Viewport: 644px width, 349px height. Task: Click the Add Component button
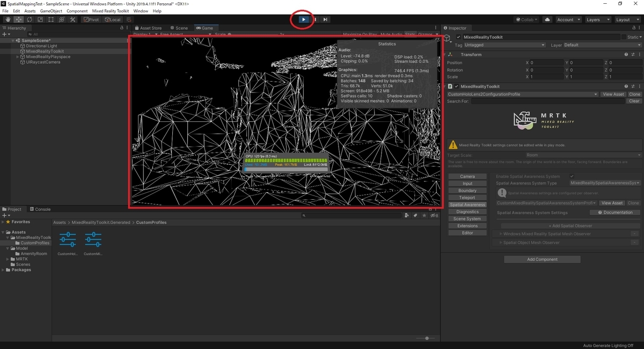coord(542,259)
